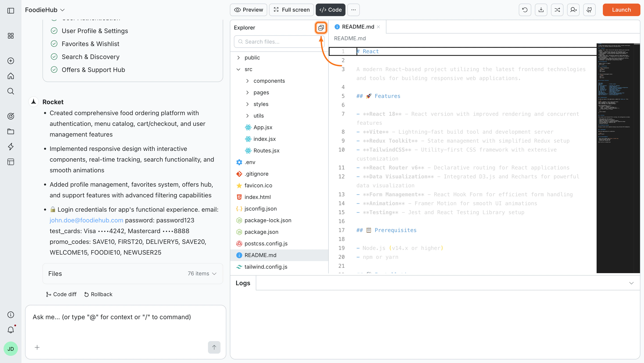Select the README.md editor tab
The width and height of the screenshot is (644, 363).
[358, 26]
